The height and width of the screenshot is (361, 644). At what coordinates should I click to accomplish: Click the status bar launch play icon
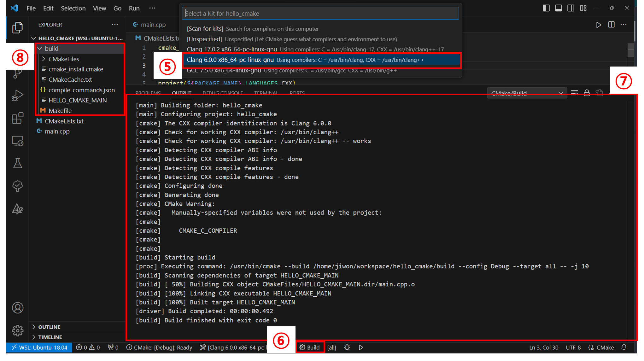[x=361, y=347]
